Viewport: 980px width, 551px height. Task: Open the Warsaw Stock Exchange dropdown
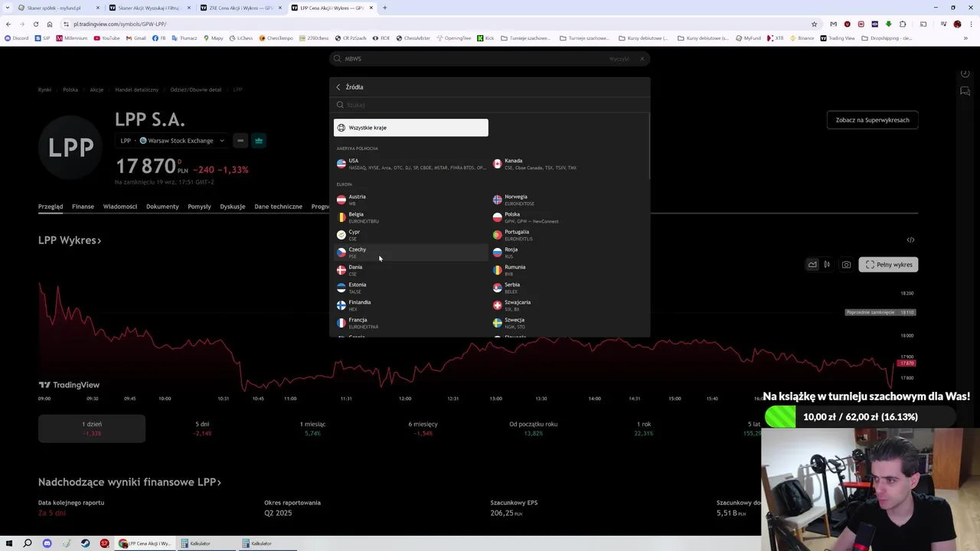coord(181,141)
